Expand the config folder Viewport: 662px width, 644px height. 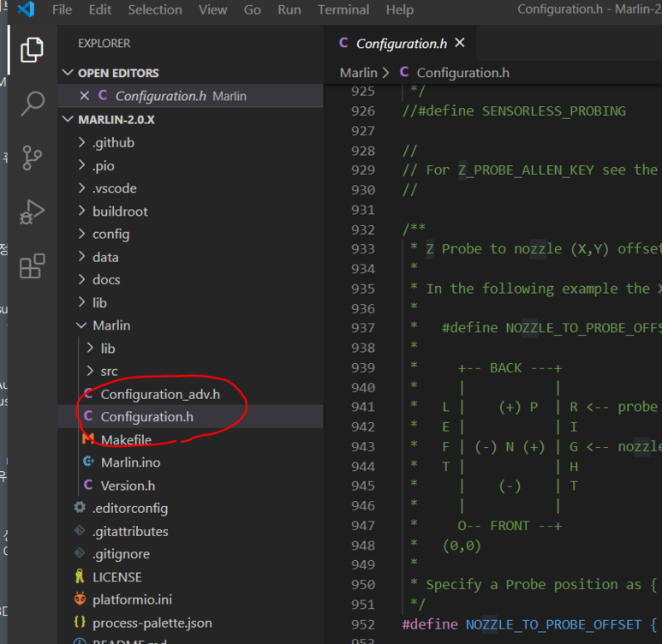[x=82, y=234]
